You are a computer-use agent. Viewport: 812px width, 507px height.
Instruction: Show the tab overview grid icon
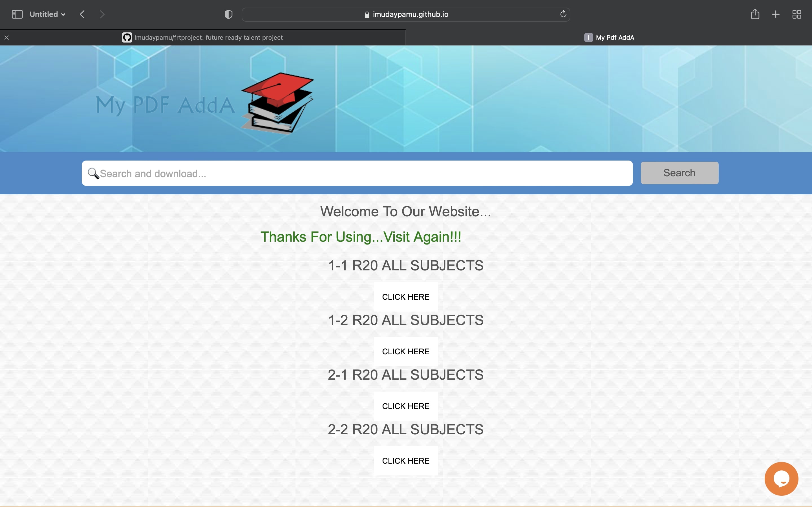796,14
